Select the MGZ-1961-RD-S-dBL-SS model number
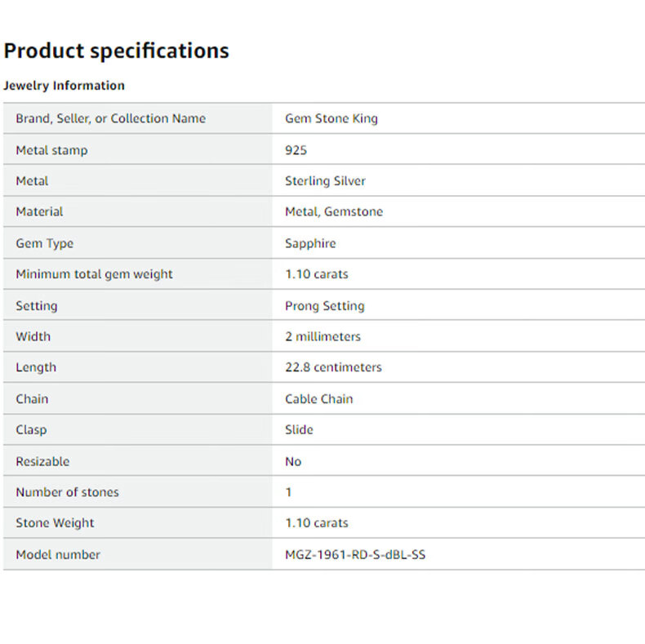645x644 pixels. (x=355, y=555)
